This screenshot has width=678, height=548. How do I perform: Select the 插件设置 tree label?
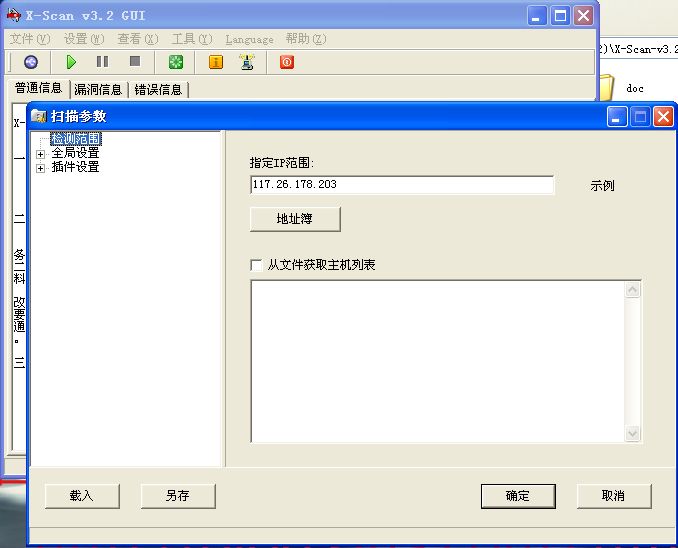click(x=75, y=167)
